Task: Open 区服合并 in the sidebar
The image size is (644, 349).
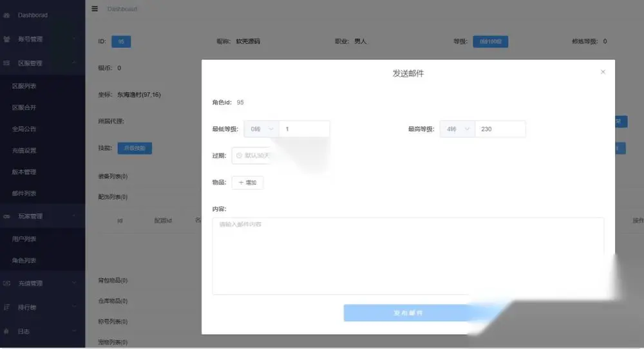Action: 24,107
